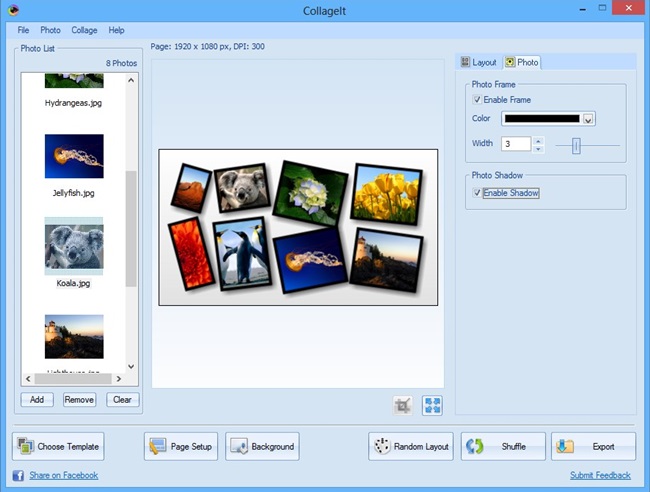This screenshot has height=492, width=650.
Task: Click the Photo tab's sunflower icon
Action: point(510,62)
